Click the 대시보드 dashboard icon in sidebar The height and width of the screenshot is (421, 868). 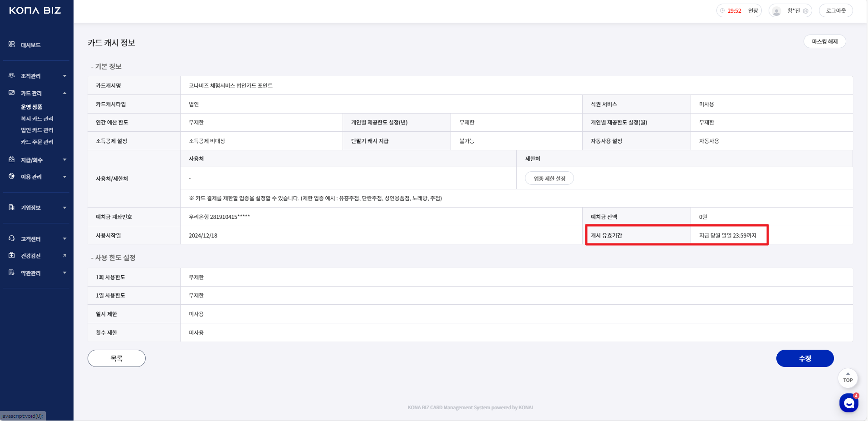(x=12, y=45)
